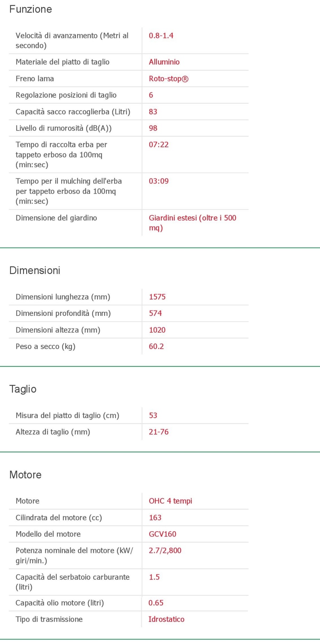Select the Dimensioni section heading
This screenshot has width=320, height=644.
[35, 271]
